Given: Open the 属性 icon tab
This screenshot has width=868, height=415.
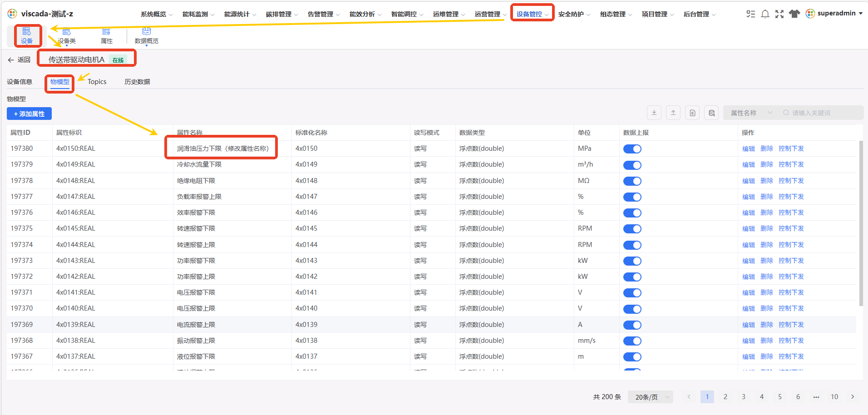Looking at the screenshot, I should coord(107,36).
